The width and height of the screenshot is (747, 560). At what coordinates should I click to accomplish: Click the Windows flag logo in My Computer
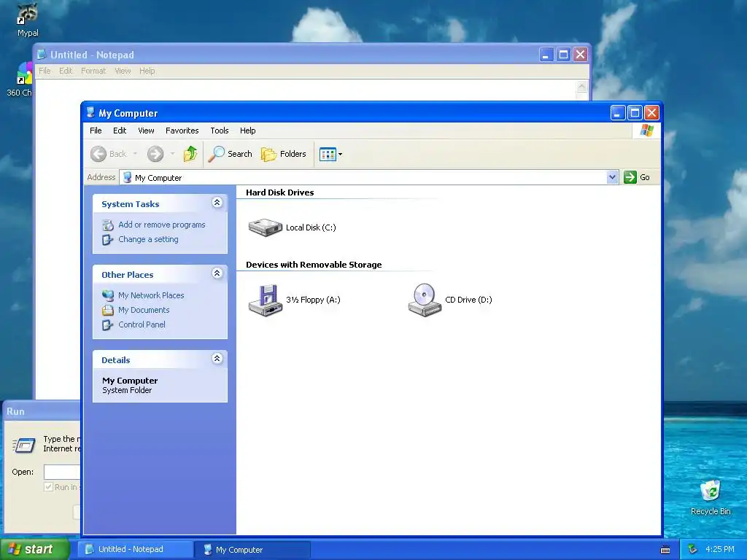[647, 131]
